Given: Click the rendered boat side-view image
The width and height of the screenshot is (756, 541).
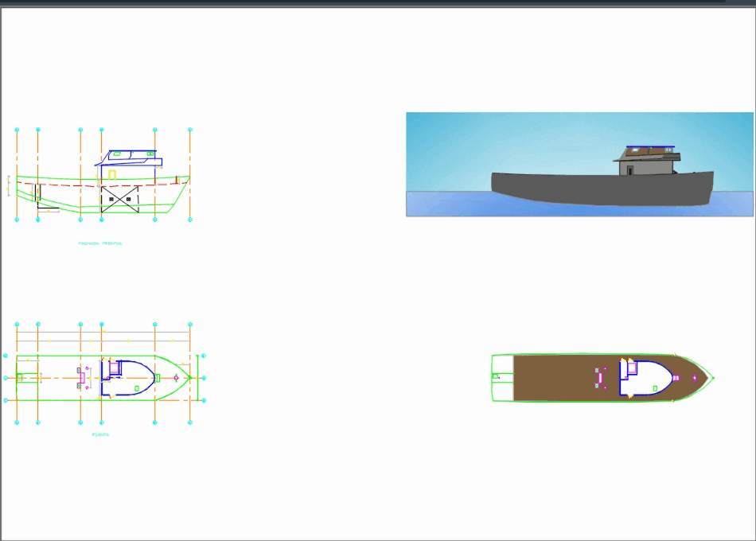Looking at the screenshot, I should coord(579,165).
